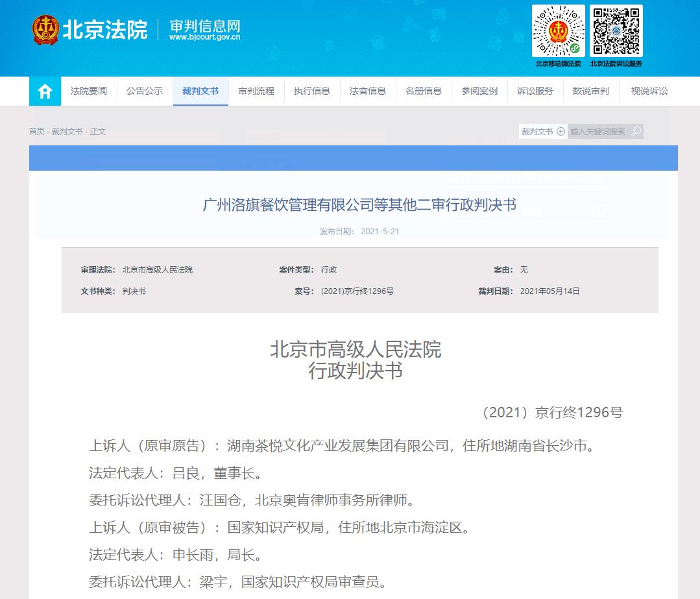Click the 北京法院 site title
Viewport: 700px width, 599px height.
(105, 29)
